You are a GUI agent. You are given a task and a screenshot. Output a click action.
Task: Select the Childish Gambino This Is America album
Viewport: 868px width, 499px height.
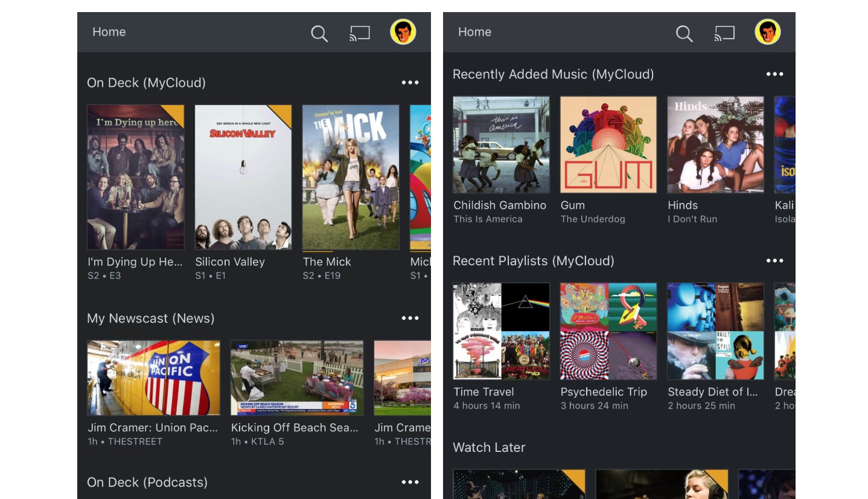pyautogui.click(x=501, y=144)
